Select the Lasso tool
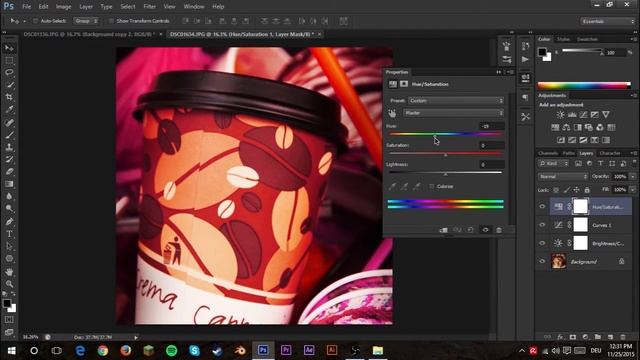This screenshot has height=360, width=640. [x=9, y=72]
